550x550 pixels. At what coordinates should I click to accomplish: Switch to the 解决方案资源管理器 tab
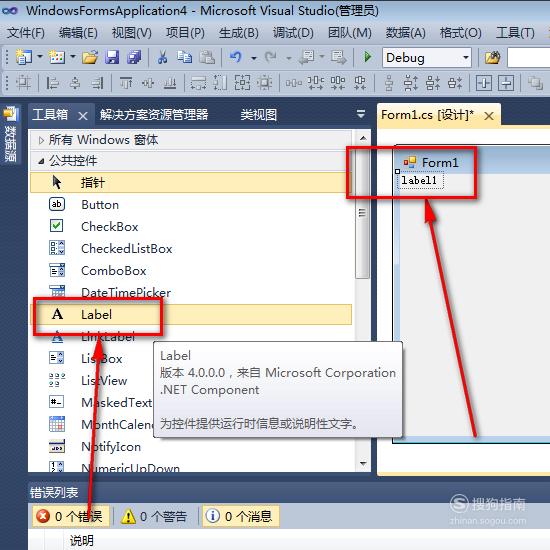pos(154,115)
